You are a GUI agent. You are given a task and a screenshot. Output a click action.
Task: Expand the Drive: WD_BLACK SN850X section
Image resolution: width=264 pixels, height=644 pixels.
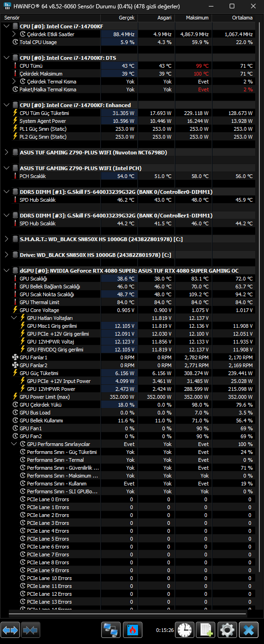pos(6,255)
